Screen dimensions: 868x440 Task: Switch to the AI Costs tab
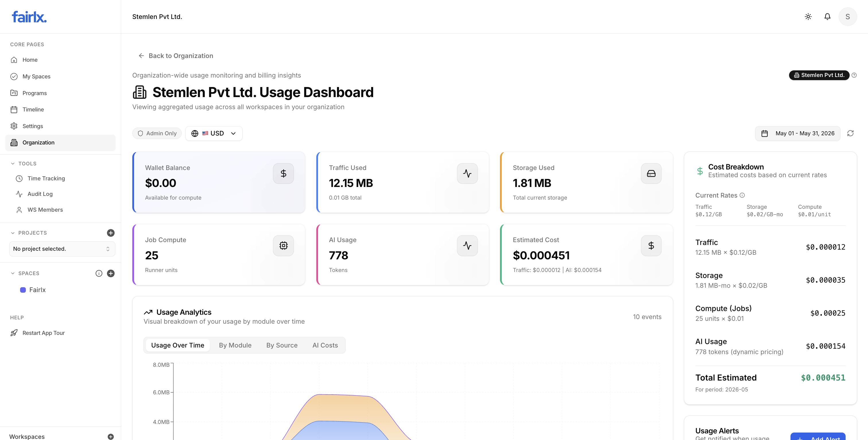[325, 345]
